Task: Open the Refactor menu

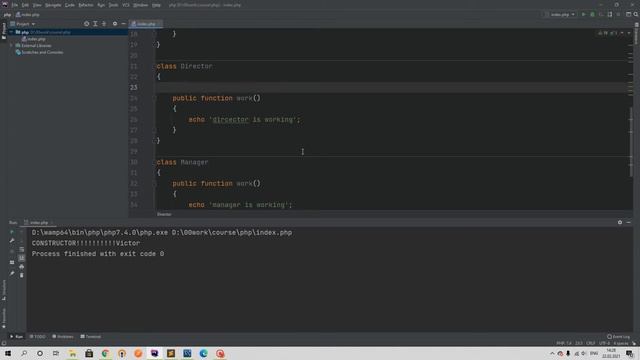Action: point(86,5)
